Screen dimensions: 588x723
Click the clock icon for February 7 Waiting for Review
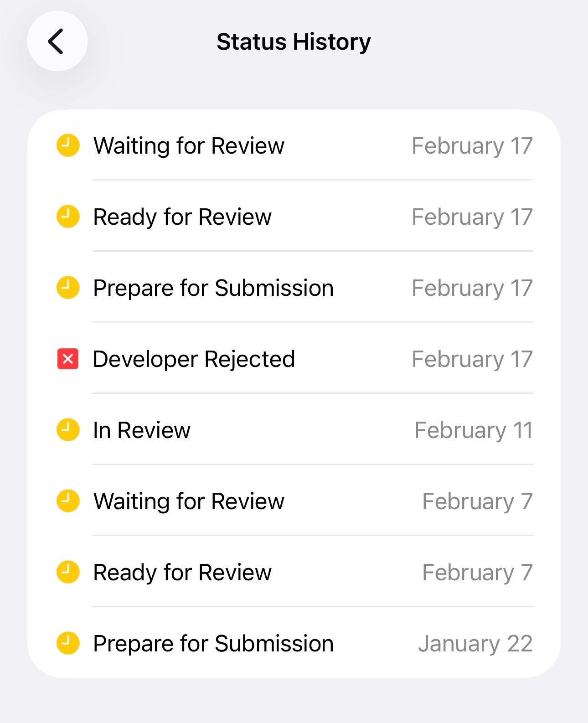point(68,501)
